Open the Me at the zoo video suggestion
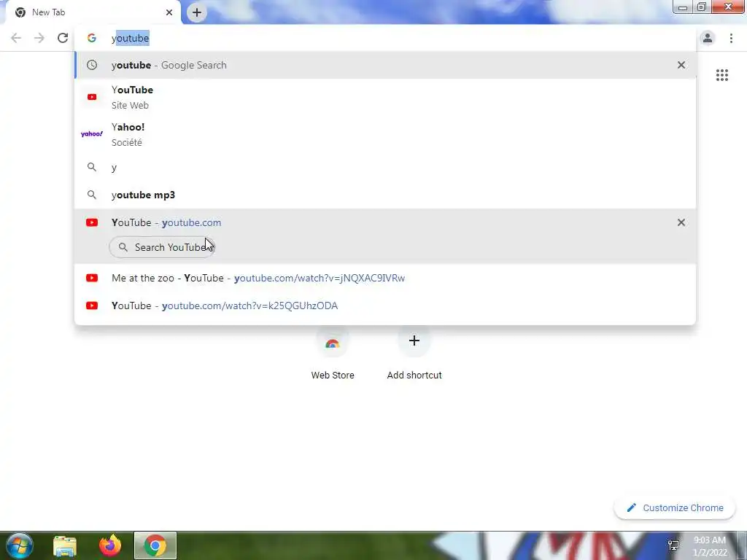The image size is (747, 560). [385, 278]
